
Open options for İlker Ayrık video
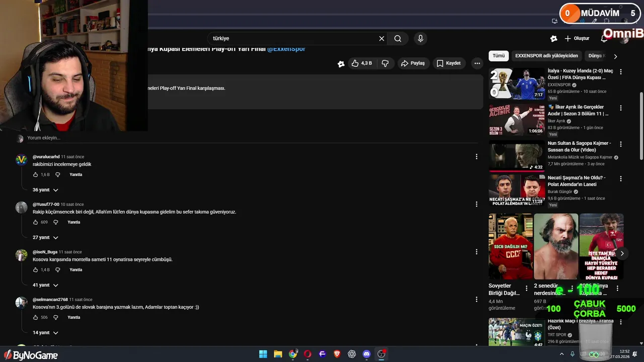620,108
